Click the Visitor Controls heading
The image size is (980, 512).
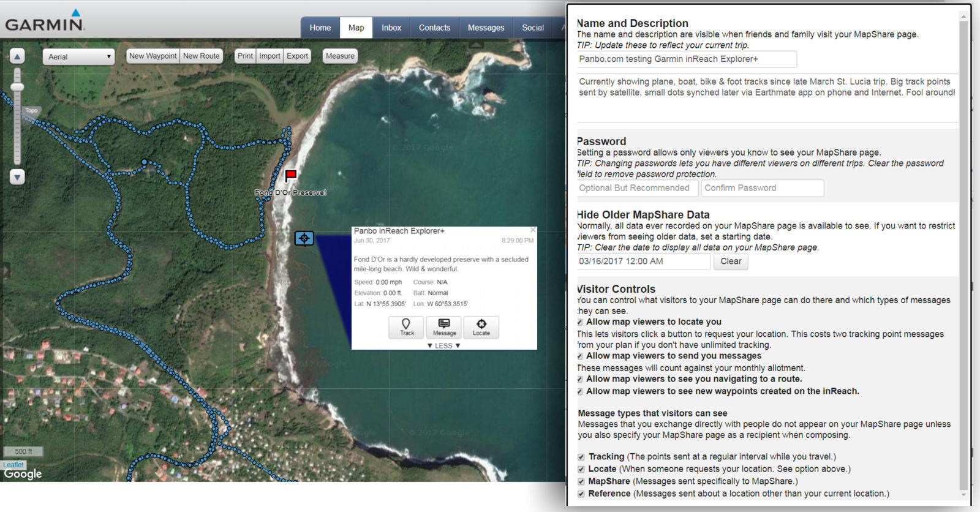pos(616,289)
